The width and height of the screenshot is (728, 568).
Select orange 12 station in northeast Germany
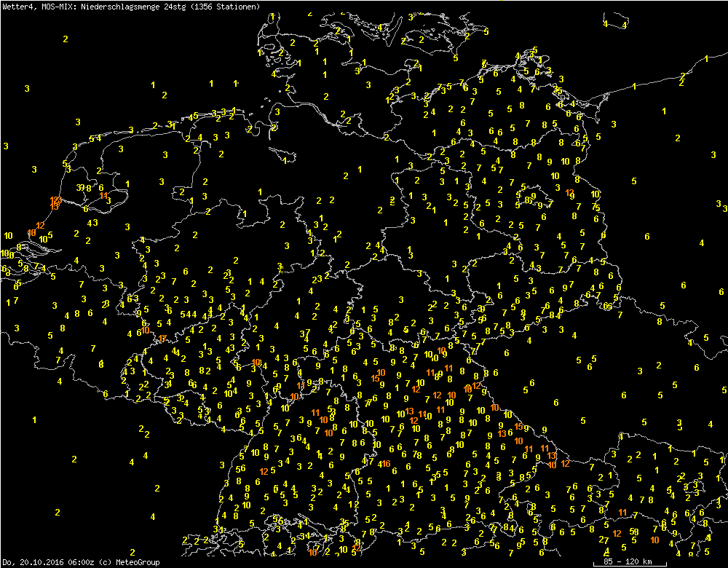569,193
